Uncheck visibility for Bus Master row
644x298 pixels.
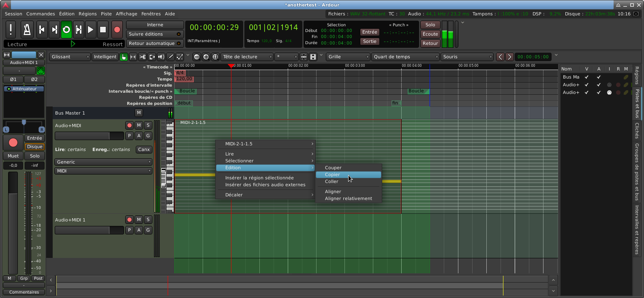(586, 77)
